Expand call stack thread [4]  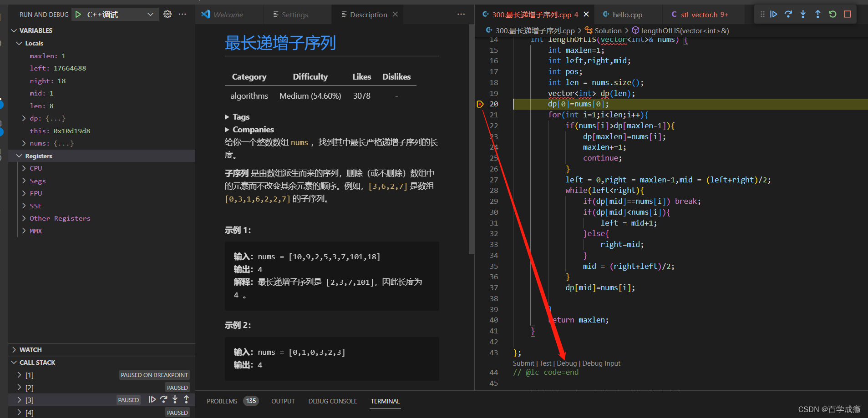pos(19,413)
